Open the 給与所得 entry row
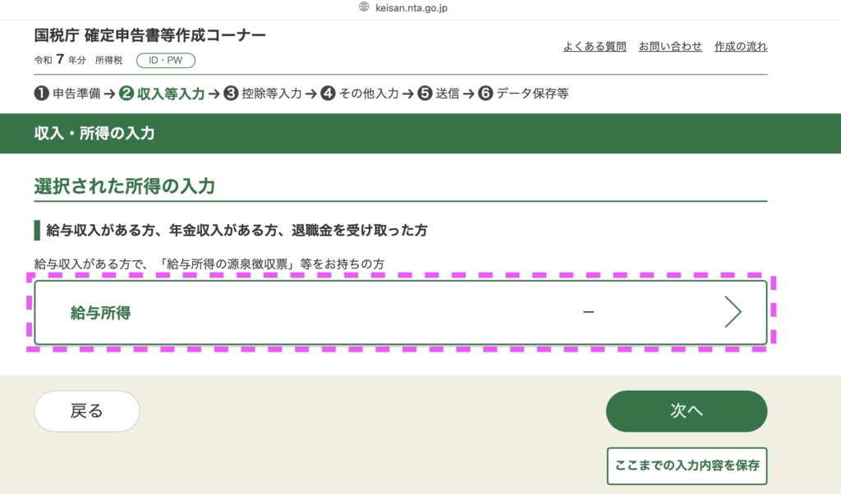Screen dimensions: 841x504 (x=400, y=313)
